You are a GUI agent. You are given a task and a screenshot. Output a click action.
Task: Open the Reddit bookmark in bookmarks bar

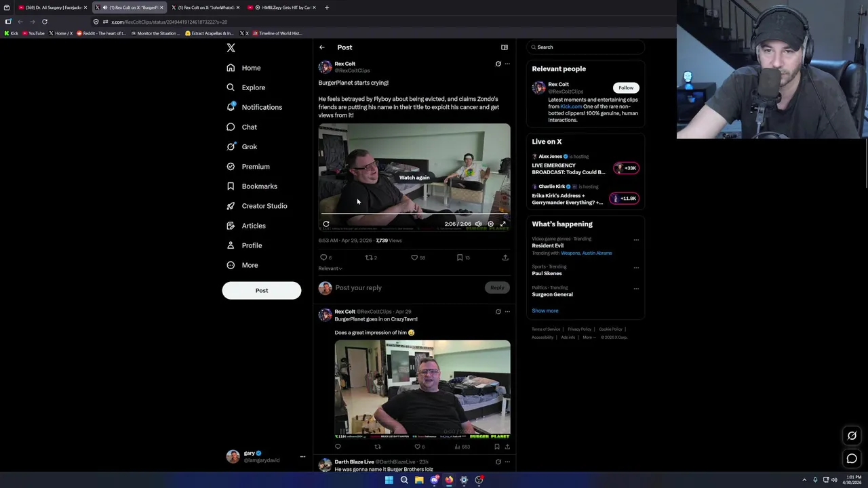click(x=101, y=33)
